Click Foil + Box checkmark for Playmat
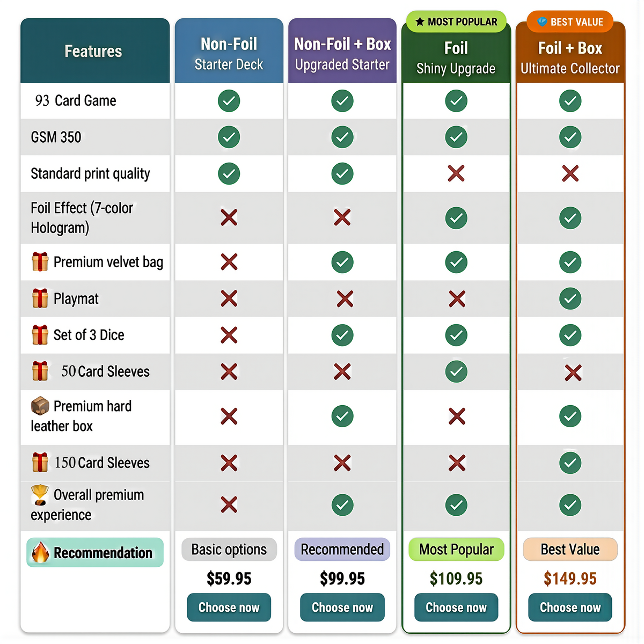 pos(570,298)
